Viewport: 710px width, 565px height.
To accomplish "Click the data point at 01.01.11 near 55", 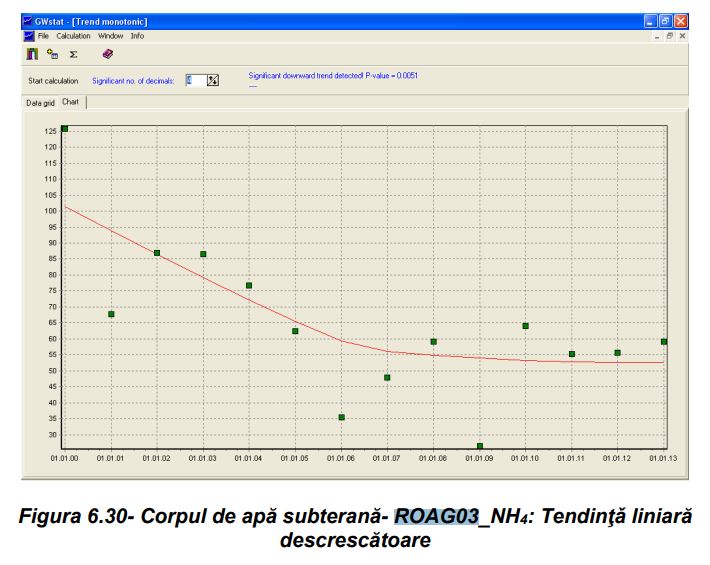I will click(572, 354).
